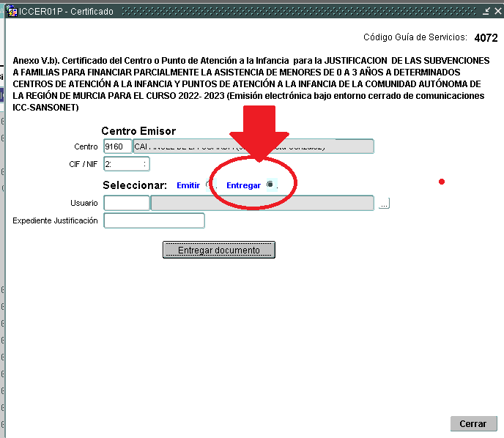Click the Cerrar button
Screen dimensions: 504x438
tap(472, 423)
